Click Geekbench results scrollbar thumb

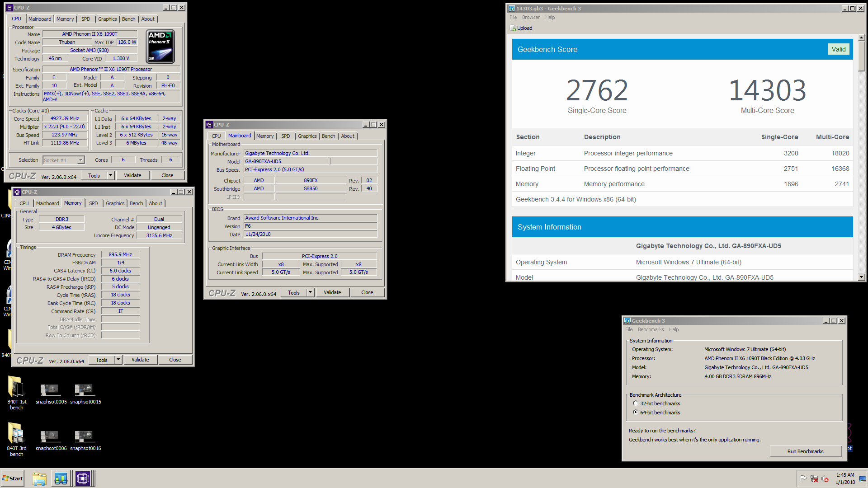(862, 57)
